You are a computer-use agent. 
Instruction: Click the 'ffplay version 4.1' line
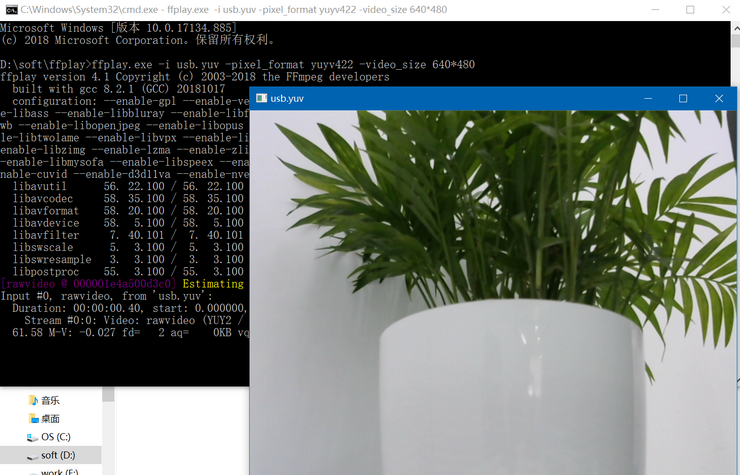point(195,77)
